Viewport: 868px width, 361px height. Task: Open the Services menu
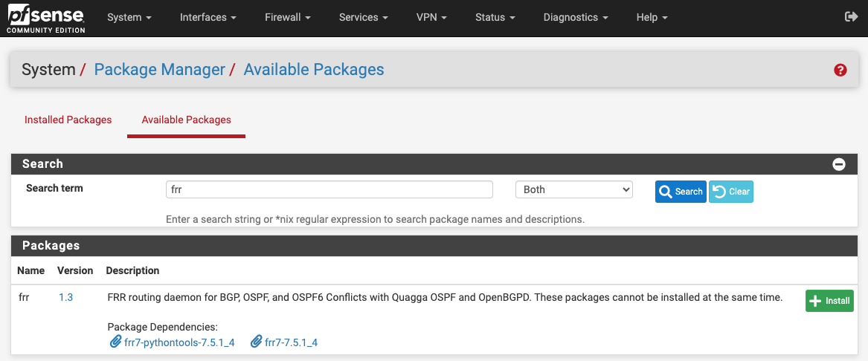[363, 17]
